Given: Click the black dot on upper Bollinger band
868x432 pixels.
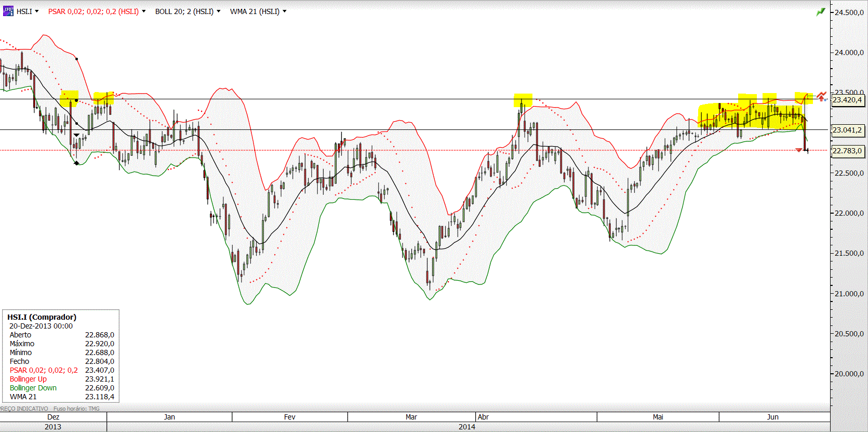Looking at the screenshot, I should coord(77,59).
